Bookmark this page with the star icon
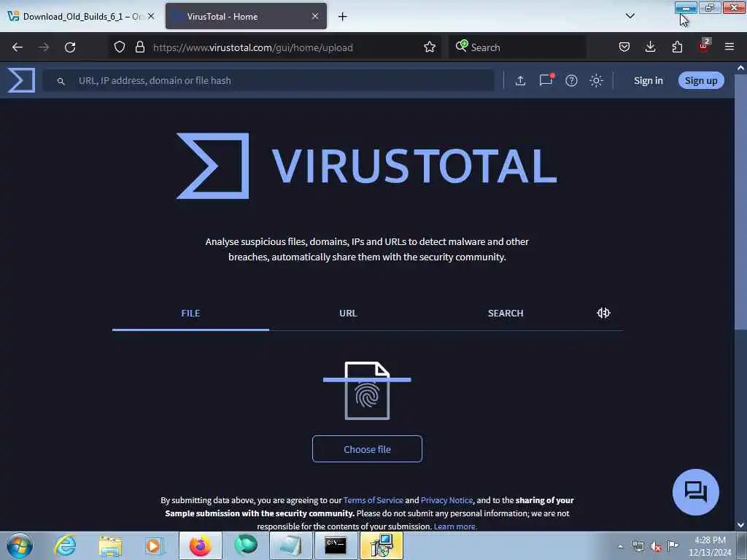The height and width of the screenshot is (560, 747). click(x=429, y=47)
